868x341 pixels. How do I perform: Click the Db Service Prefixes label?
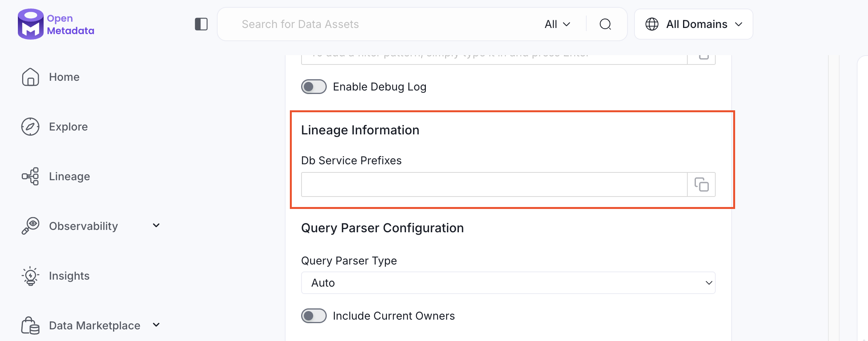point(351,160)
